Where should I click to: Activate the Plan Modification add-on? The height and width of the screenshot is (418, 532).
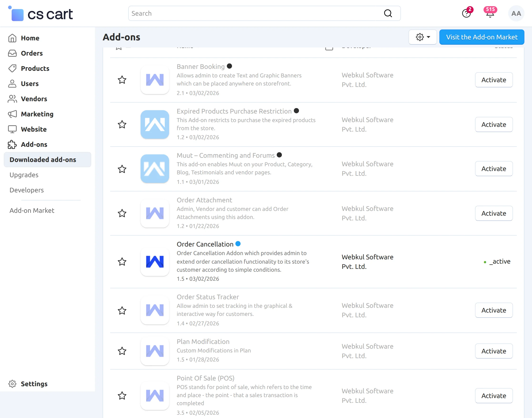click(494, 351)
